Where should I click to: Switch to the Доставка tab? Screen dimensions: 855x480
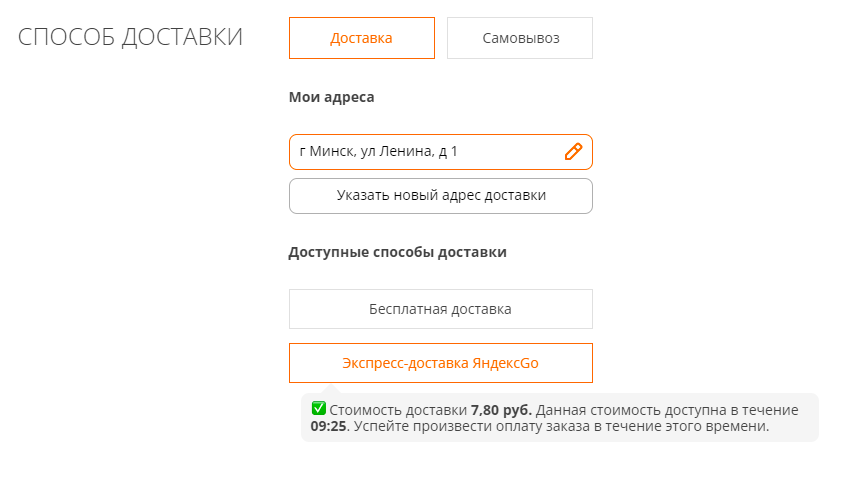[361, 38]
